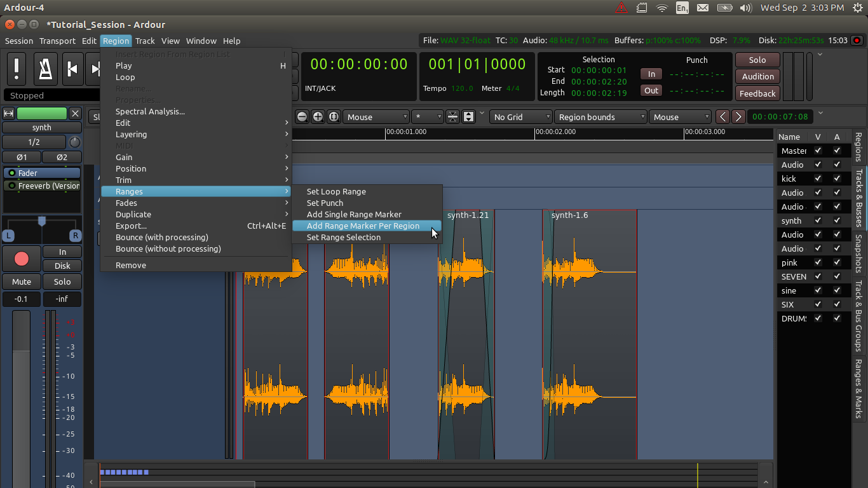
Task: Expand the Position submenu
Action: tap(196, 168)
